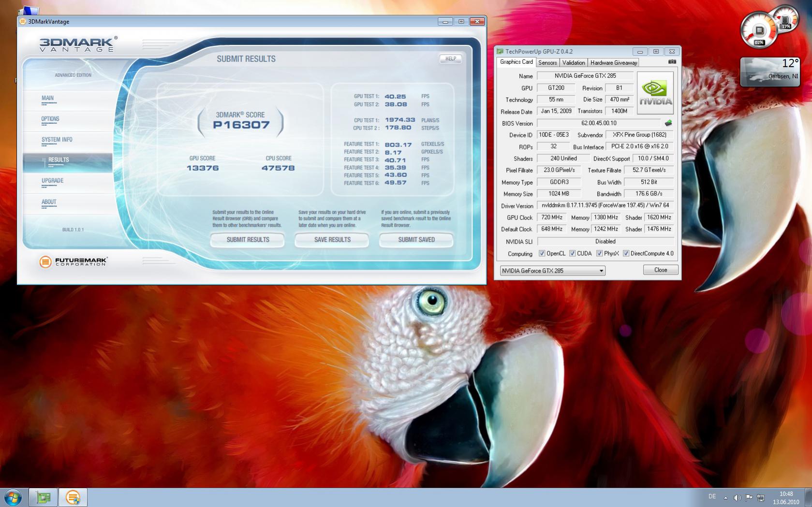Select the GPU-Z taskbar icon
The image size is (812, 507).
click(x=43, y=497)
